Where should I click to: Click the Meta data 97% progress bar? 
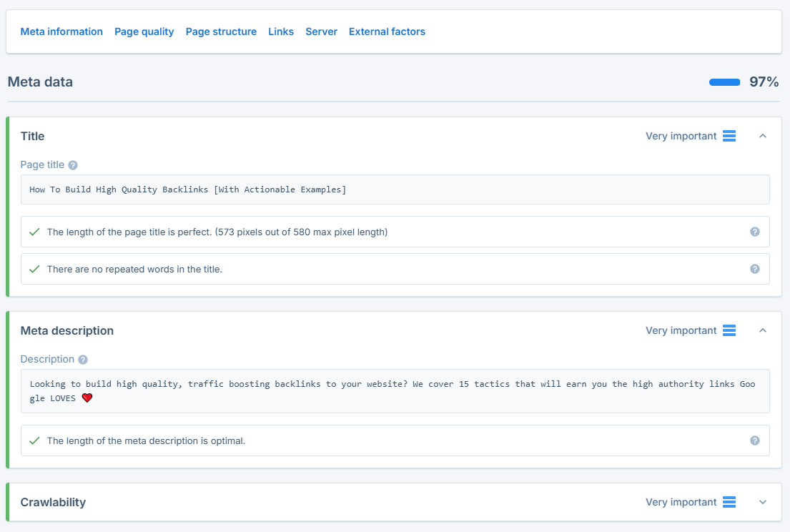click(724, 82)
